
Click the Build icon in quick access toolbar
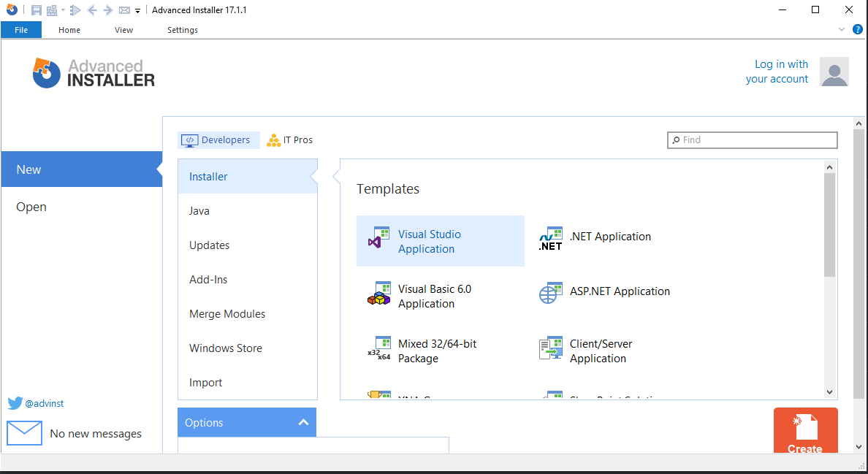tap(52, 10)
